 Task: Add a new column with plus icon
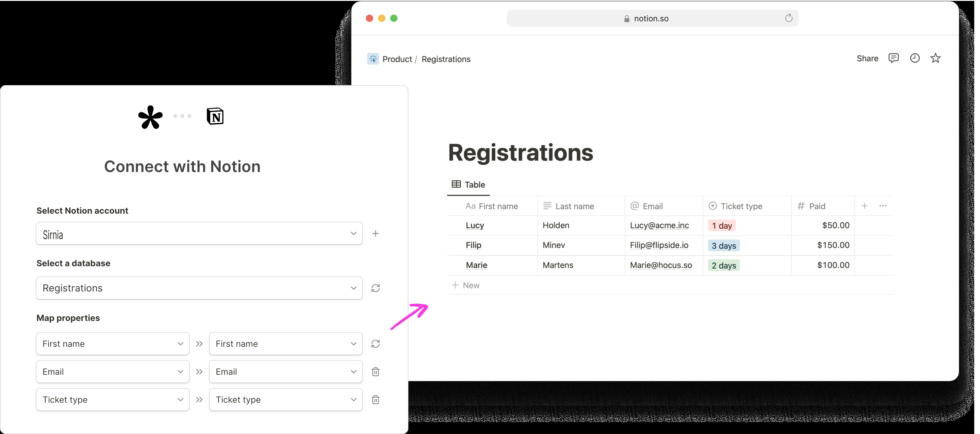pyautogui.click(x=864, y=206)
